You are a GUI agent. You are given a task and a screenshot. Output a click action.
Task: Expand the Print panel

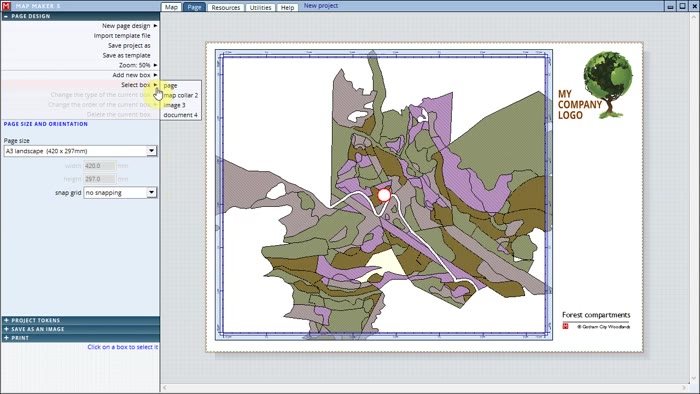(x=80, y=338)
